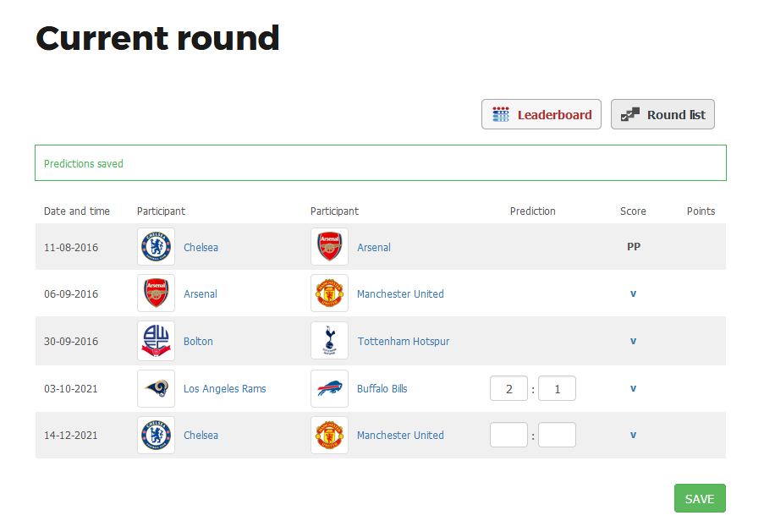Click the Los Angeles Rams home score field
The image size is (764, 532).
click(508, 388)
